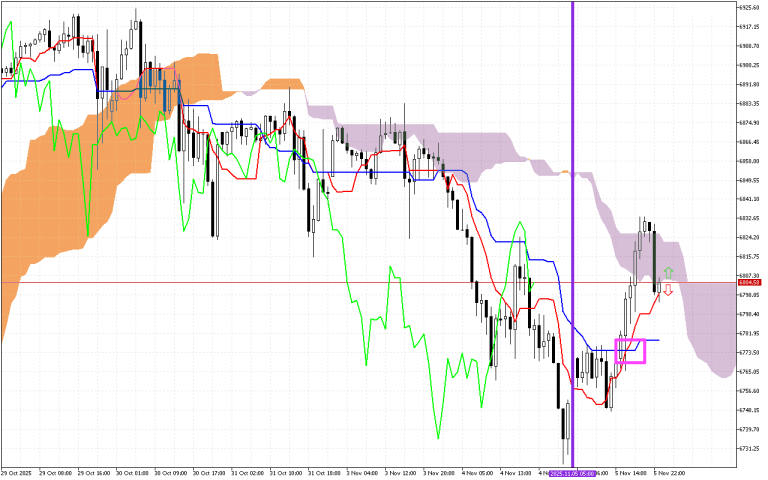Click the 3 Nov 20:00 time axis label
This screenshot has width=768, height=480.
pos(438,474)
